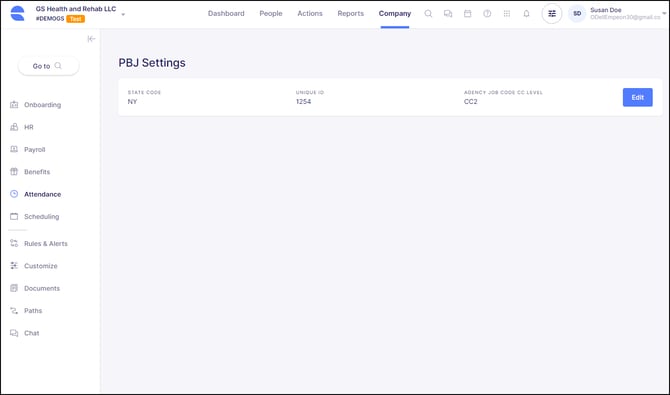670x395 pixels.
Task: Collapse the sidebar with arrow icon
Action: pos(91,39)
